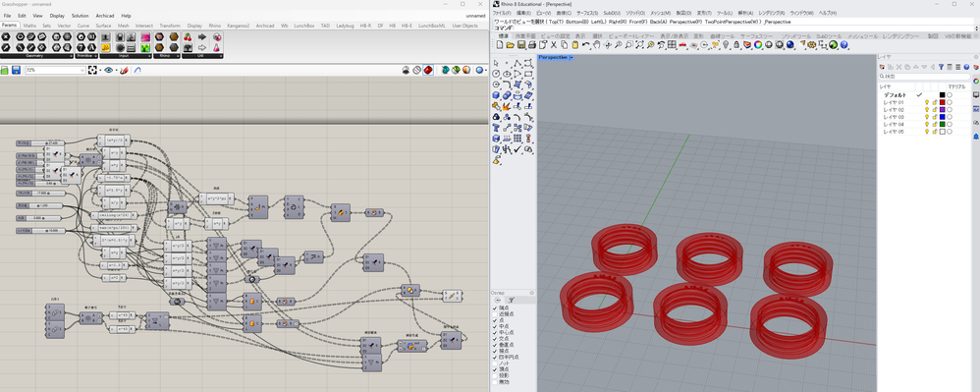Enable ノット osnap checkbox

[x=495, y=364]
